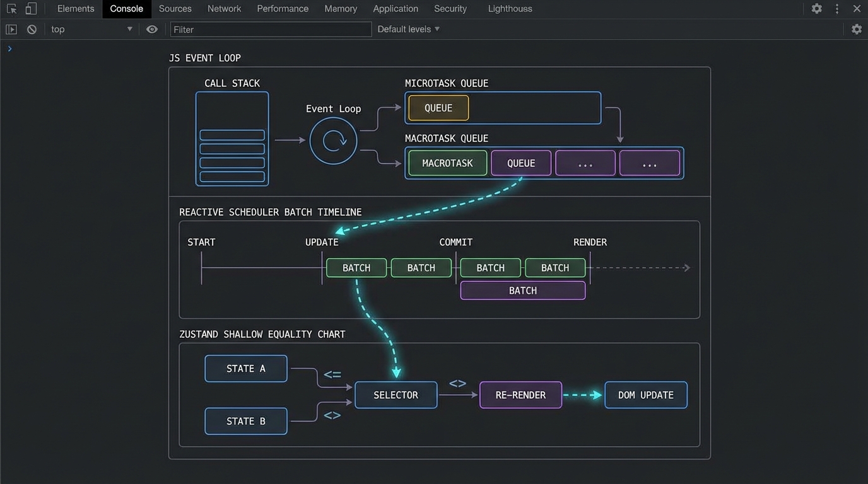Viewport: 868px width, 484px height.
Task: Click inside the Filter input field
Action: pos(271,29)
